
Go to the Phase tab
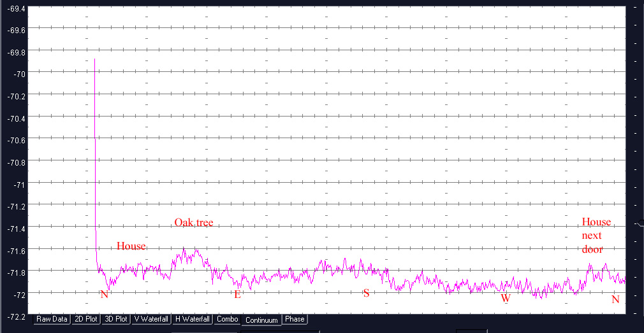295,319
